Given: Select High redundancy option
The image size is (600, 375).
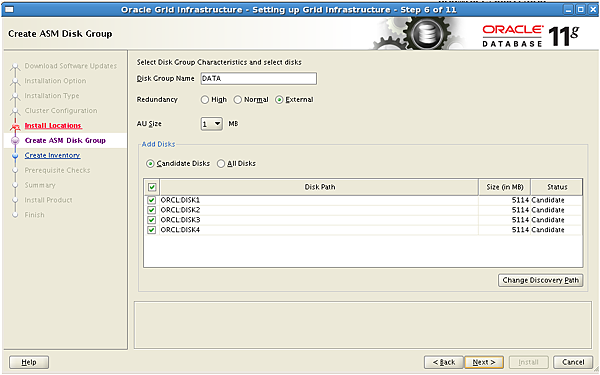Looking at the screenshot, I should (x=205, y=100).
